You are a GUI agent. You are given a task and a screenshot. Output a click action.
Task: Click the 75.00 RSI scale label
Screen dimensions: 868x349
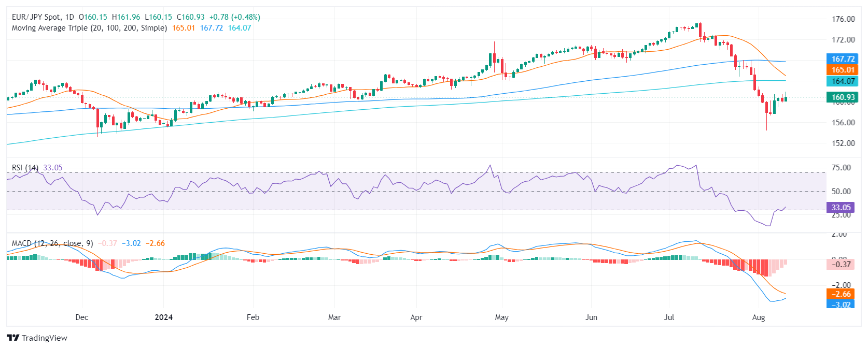tap(841, 168)
